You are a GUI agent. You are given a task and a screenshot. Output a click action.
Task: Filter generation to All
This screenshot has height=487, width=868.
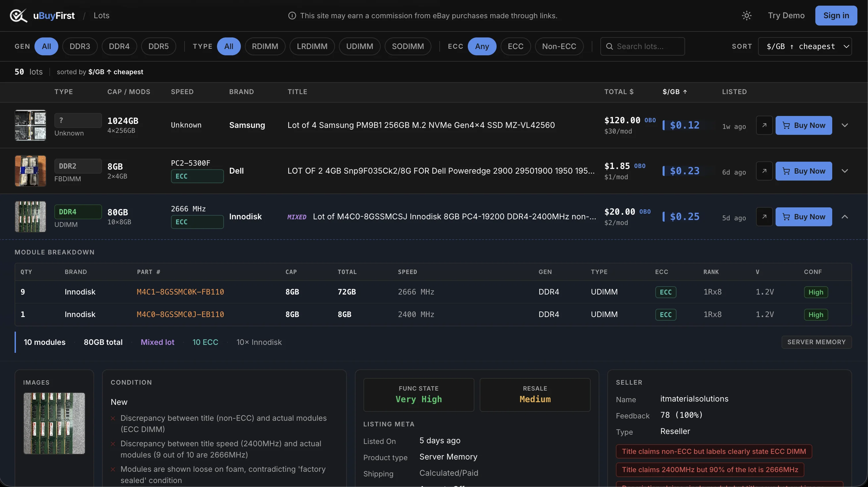(46, 46)
